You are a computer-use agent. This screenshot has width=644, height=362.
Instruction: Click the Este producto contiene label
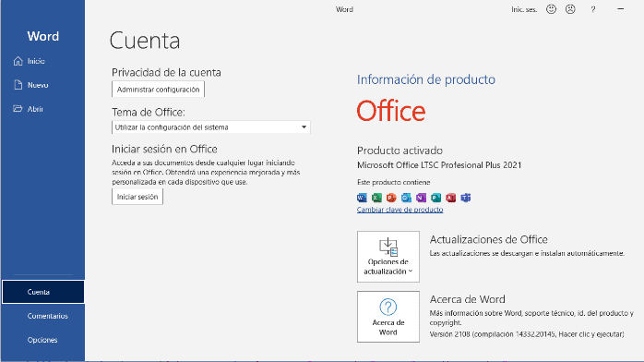click(x=393, y=182)
